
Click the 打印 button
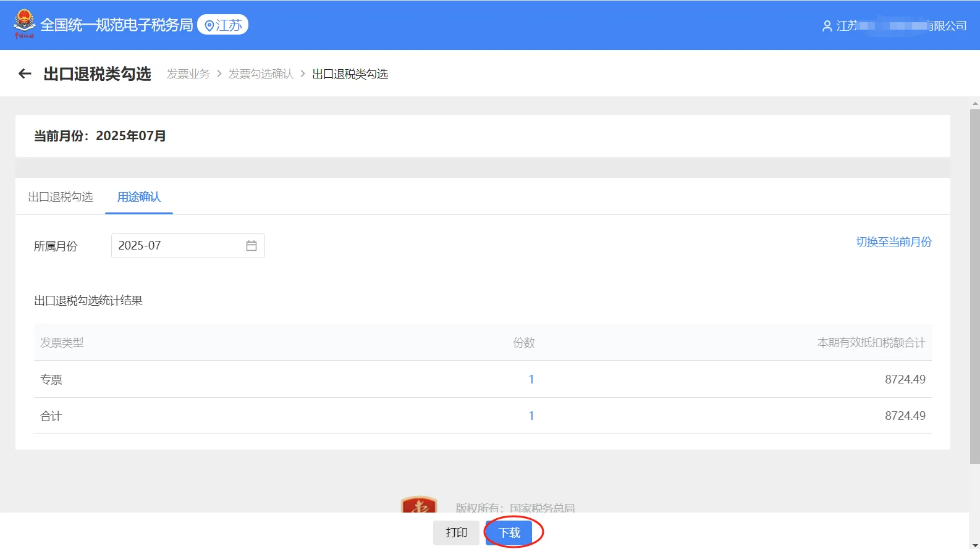[x=456, y=532]
